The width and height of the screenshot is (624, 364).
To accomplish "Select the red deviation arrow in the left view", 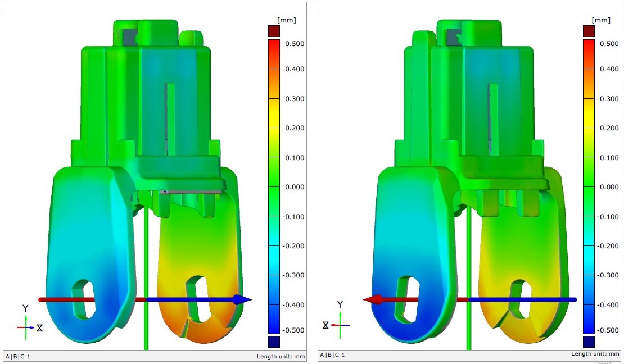I will (90, 299).
